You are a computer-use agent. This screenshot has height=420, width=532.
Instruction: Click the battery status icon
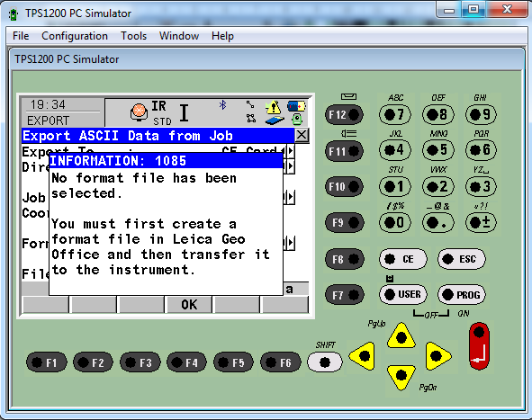pyautogui.click(x=296, y=106)
